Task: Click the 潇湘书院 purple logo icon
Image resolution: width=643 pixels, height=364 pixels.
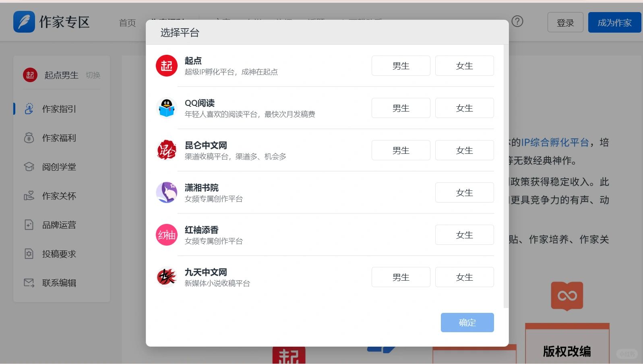Action: point(166,192)
